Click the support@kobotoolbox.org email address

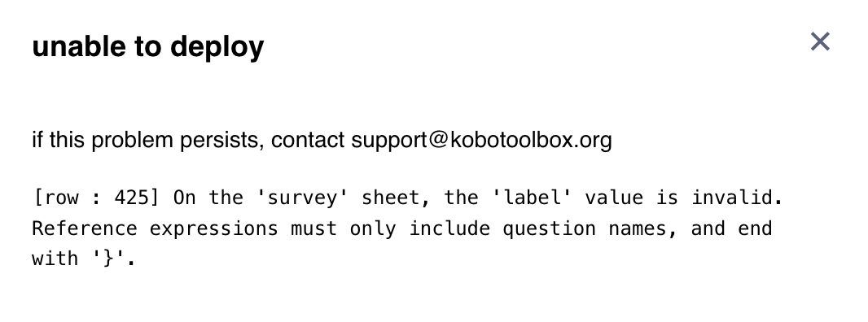point(481,140)
